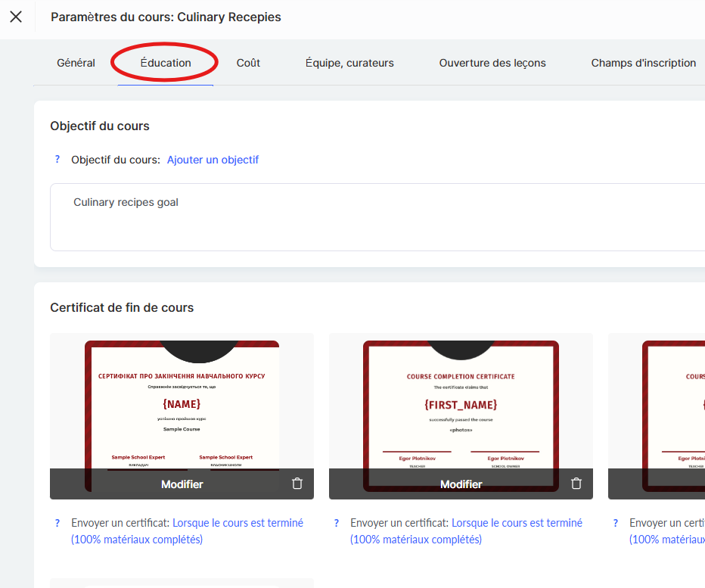This screenshot has width=705, height=588.
Task: Click help icon under the {FIRST_NAME} certificate
Action: coord(336,523)
